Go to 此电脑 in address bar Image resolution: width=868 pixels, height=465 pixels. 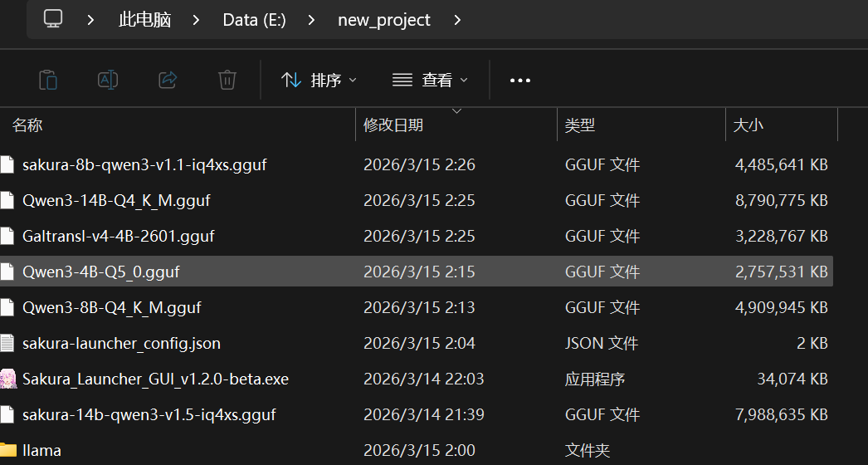point(144,20)
